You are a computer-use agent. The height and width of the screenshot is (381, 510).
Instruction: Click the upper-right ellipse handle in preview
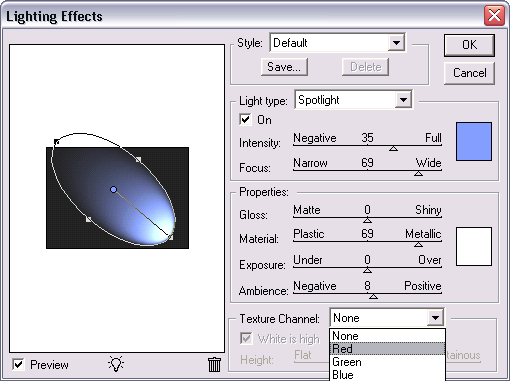pos(138,160)
